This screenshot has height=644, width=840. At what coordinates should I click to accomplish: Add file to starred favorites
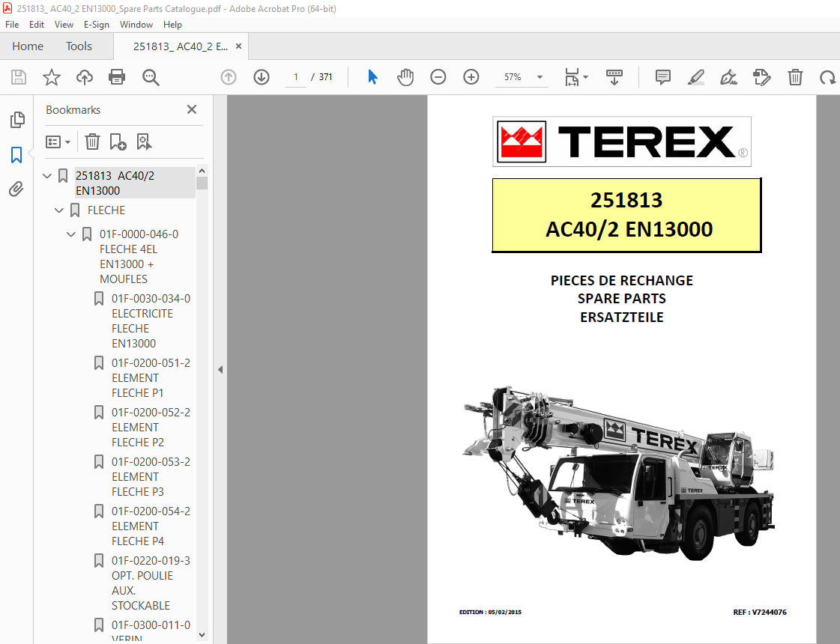[52, 77]
